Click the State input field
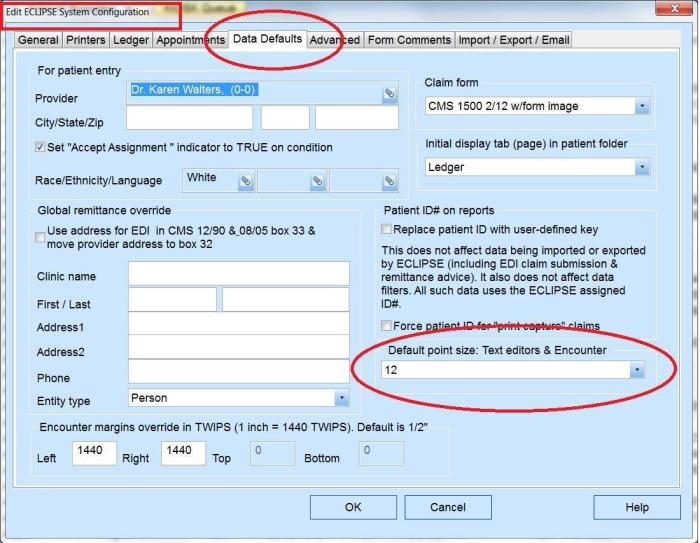 [x=285, y=117]
